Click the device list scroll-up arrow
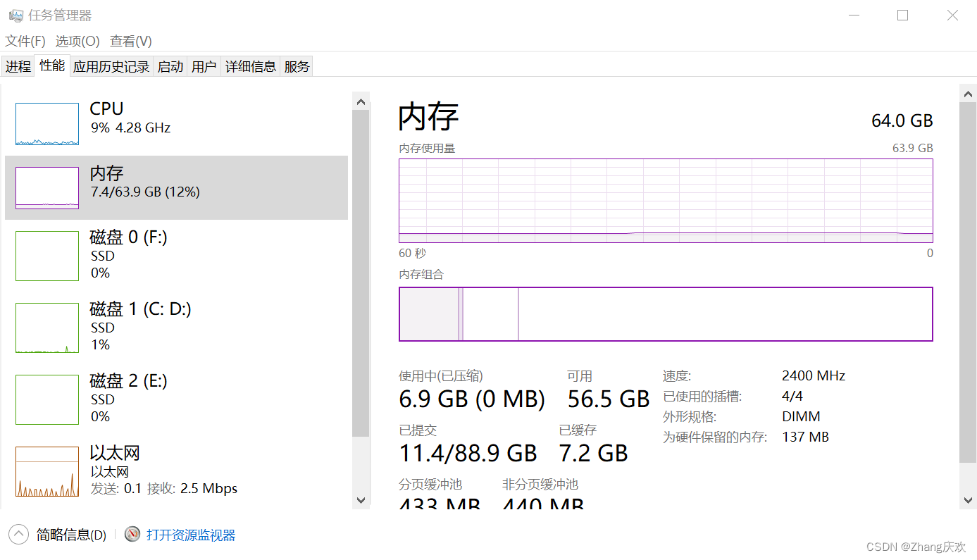 coord(361,101)
